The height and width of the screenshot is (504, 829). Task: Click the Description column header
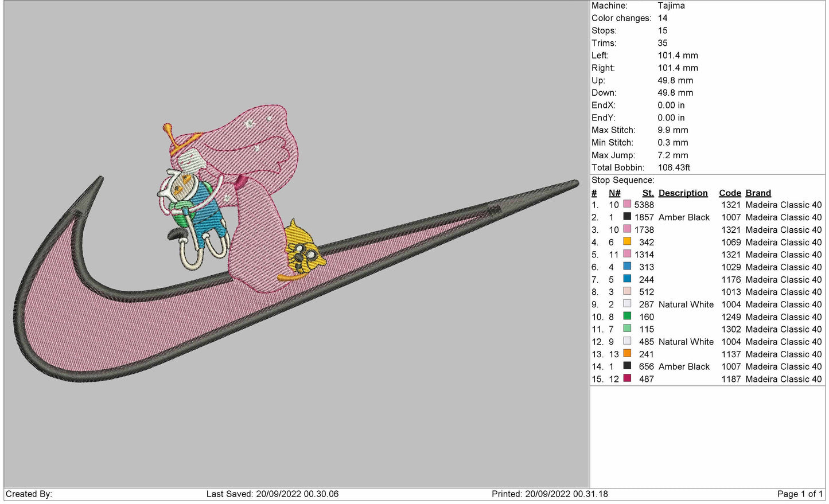[683, 193]
